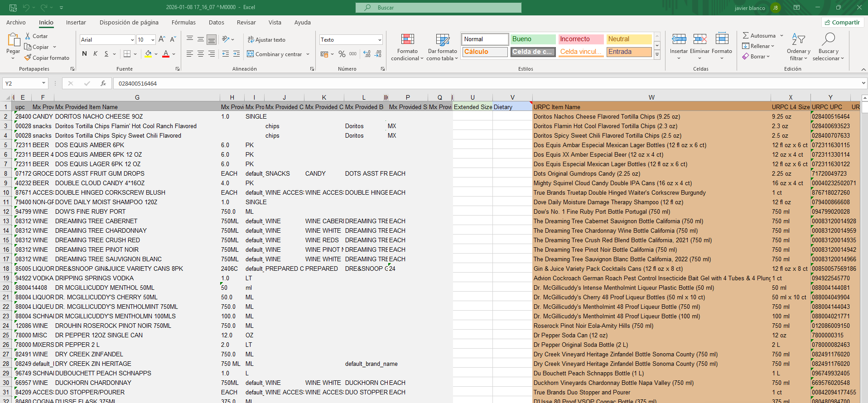
Task: Open the number format Texto dropdown
Action: pos(380,40)
